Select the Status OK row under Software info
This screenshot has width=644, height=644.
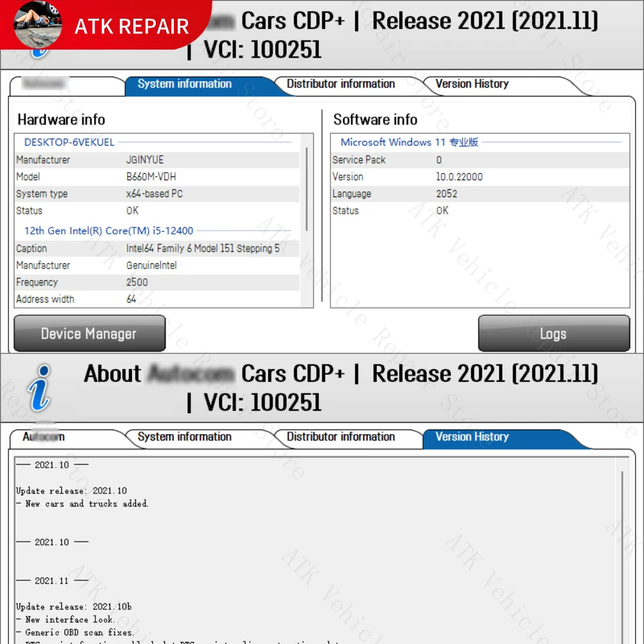point(480,211)
